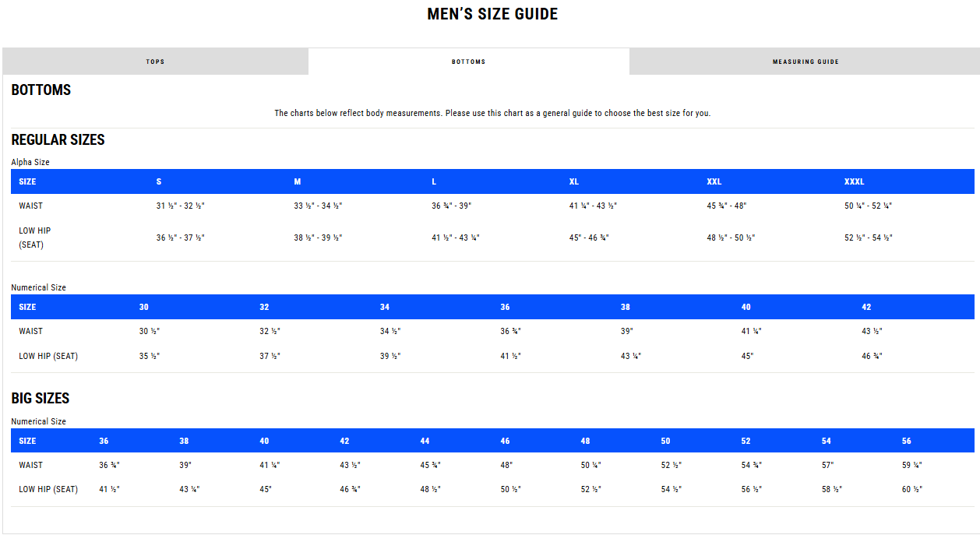This screenshot has width=980, height=535.
Task: Click the size 34 header in Regular Numerical
Action: 385,307
